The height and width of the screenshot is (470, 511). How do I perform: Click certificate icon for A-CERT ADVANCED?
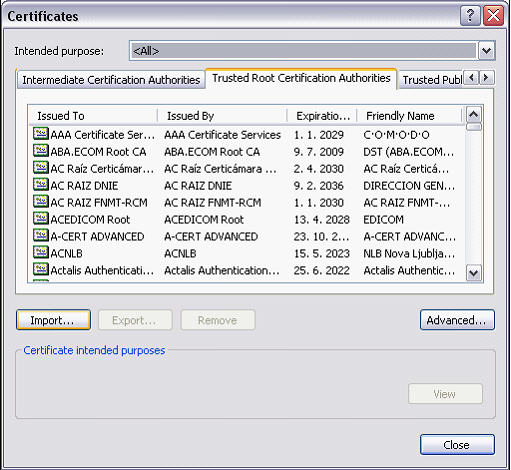(41, 236)
